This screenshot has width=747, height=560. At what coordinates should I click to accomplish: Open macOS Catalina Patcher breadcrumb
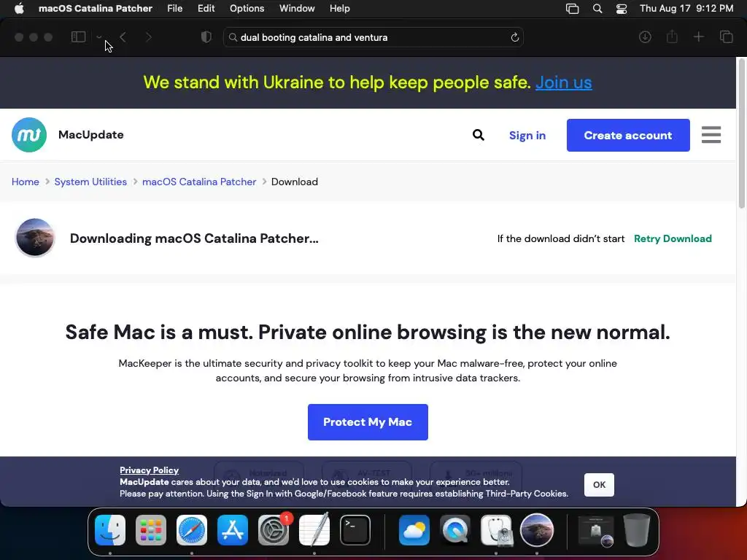coord(199,182)
